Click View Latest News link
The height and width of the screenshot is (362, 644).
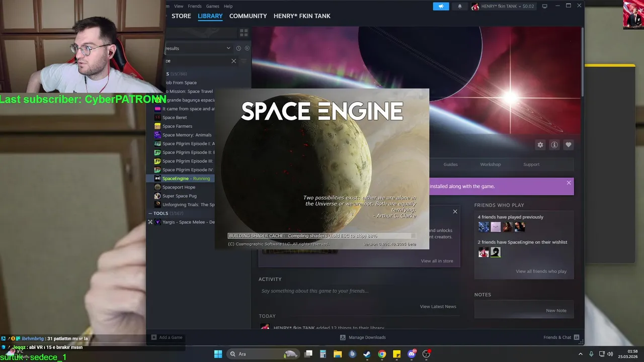(438, 306)
